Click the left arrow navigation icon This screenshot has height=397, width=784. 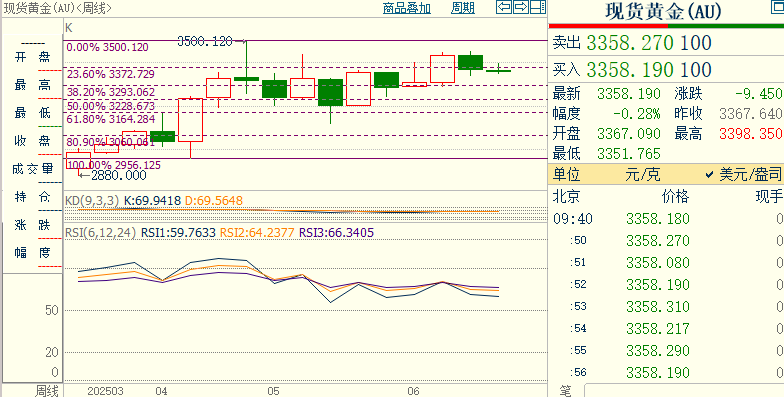coord(504,7)
